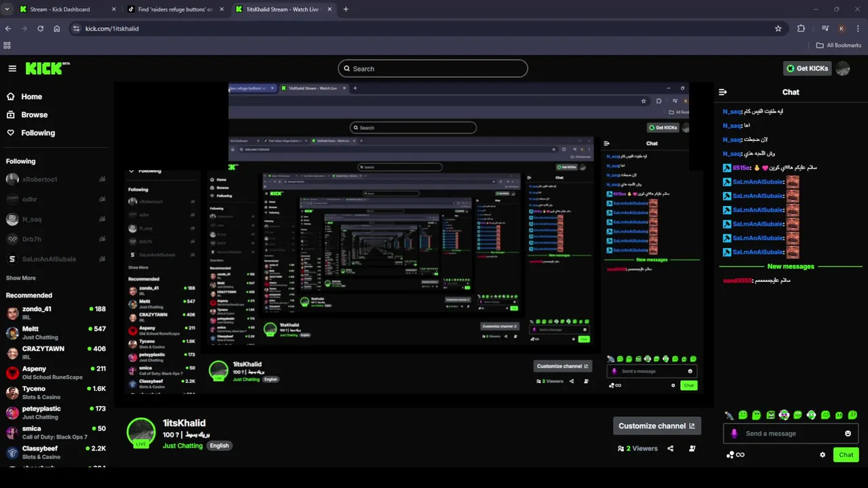868x488 pixels.
Task: Click the Customize channel button
Action: click(656, 426)
